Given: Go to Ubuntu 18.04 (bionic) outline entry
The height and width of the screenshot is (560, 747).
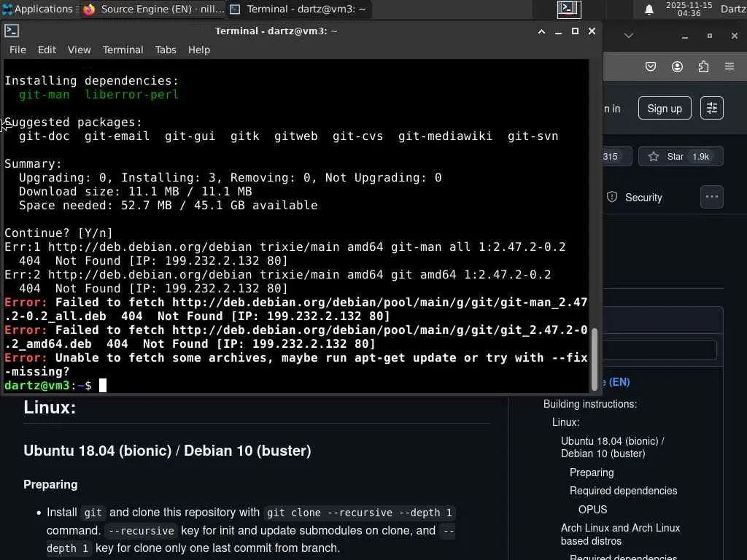Looking at the screenshot, I should [x=612, y=447].
